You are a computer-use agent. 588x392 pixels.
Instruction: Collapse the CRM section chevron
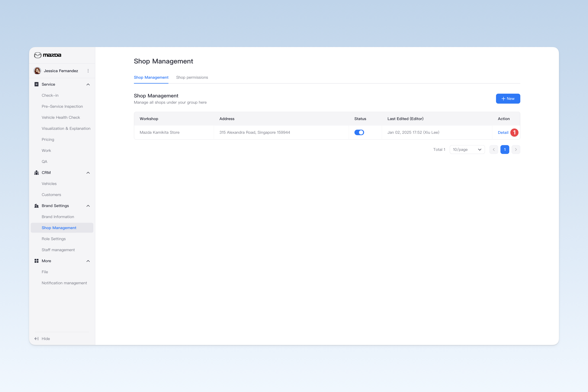88,173
